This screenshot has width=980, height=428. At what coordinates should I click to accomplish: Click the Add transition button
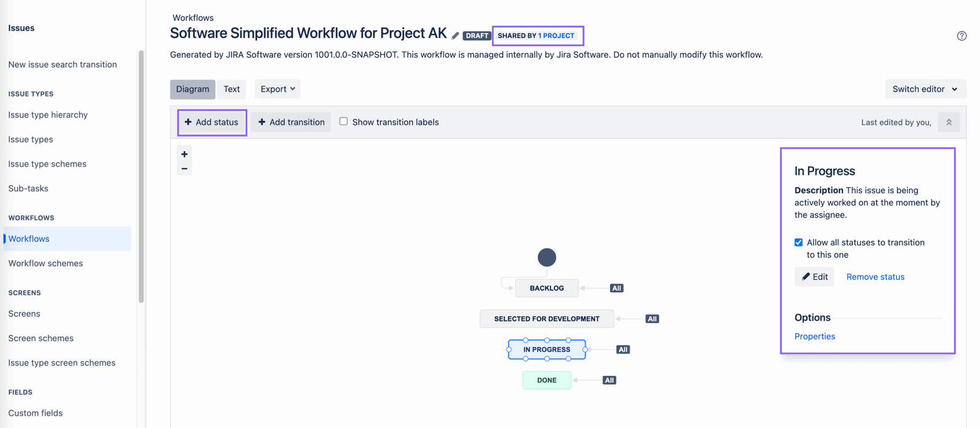coord(291,122)
